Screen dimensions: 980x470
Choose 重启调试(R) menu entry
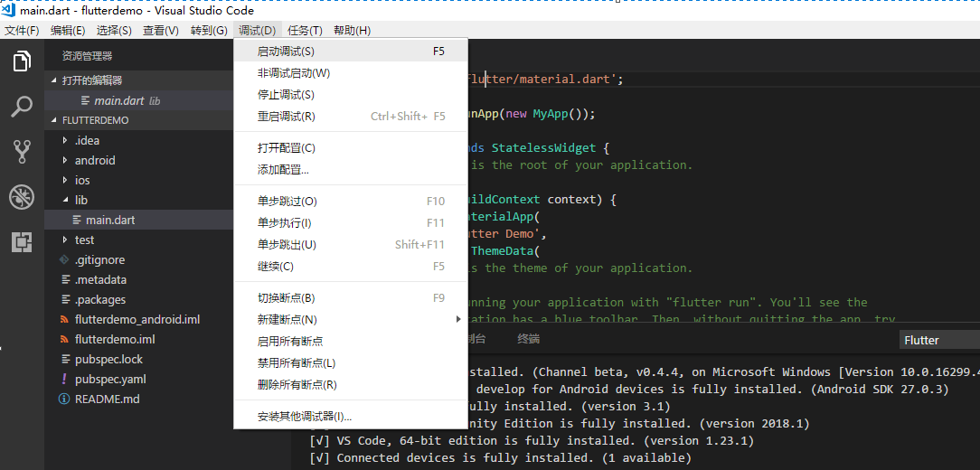pos(351,117)
